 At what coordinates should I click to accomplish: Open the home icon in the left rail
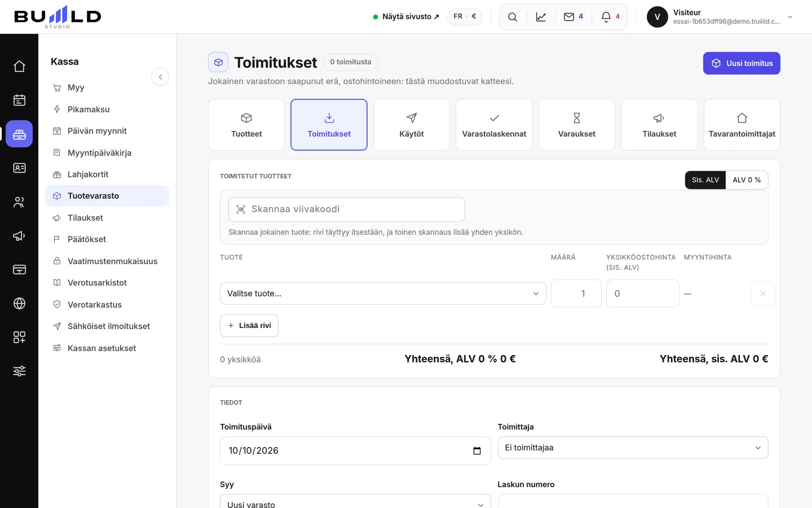[x=19, y=66]
